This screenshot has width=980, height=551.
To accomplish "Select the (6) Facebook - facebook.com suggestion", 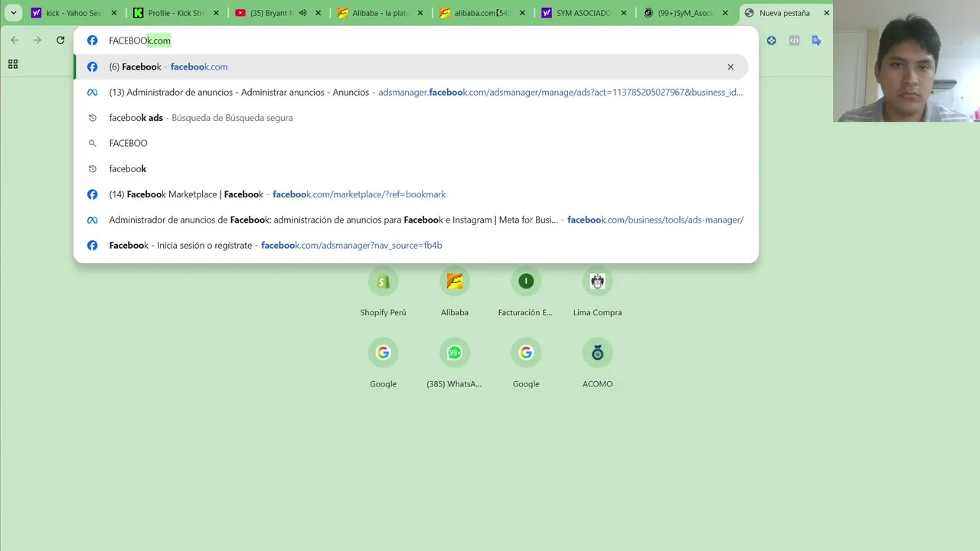I will click(411, 67).
